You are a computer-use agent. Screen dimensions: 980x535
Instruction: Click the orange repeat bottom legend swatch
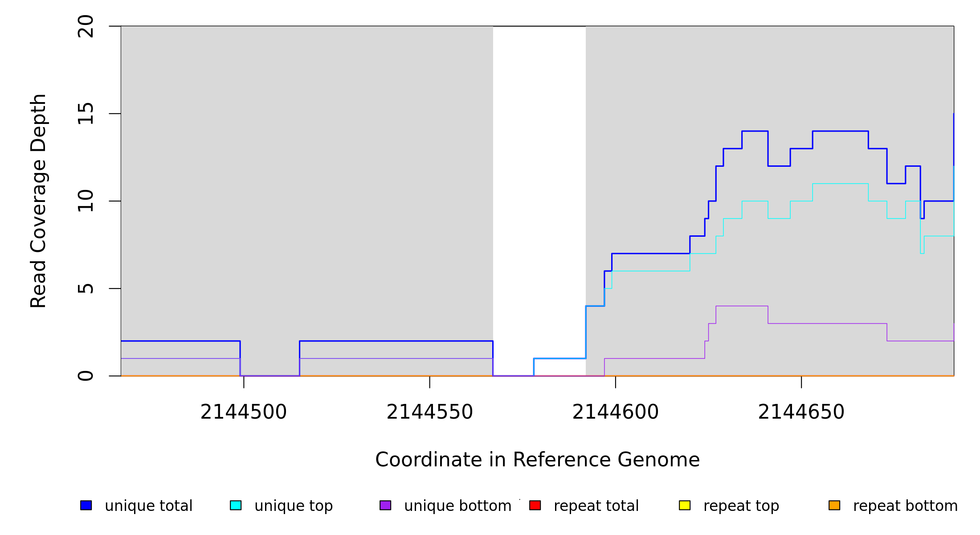(834, 505)
